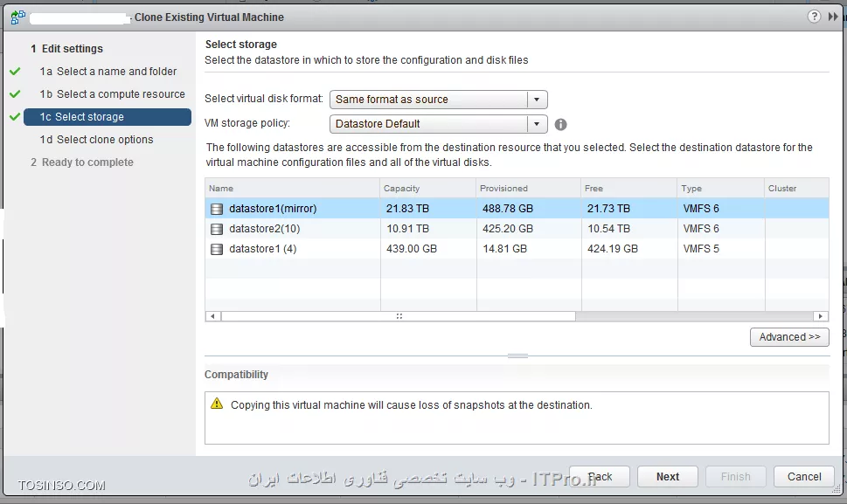Click the Cluster column header
Viewport: 847px width, 504px height.
[797, 189]
